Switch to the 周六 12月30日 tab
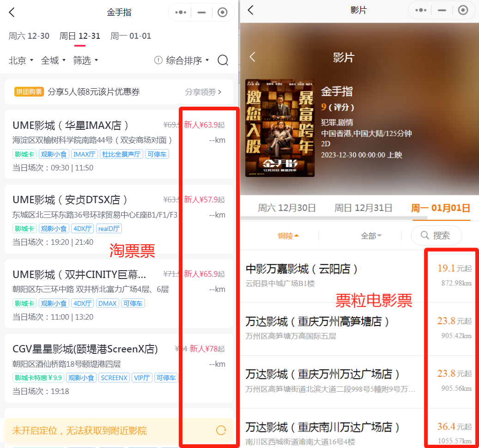 pyautogui.click(x=286, y=208)
